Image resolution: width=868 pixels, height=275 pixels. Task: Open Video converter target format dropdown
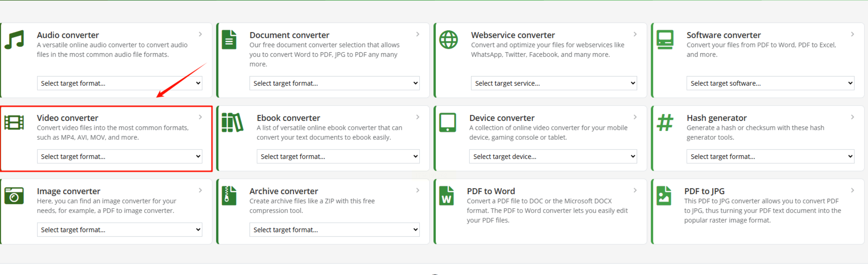119,156
